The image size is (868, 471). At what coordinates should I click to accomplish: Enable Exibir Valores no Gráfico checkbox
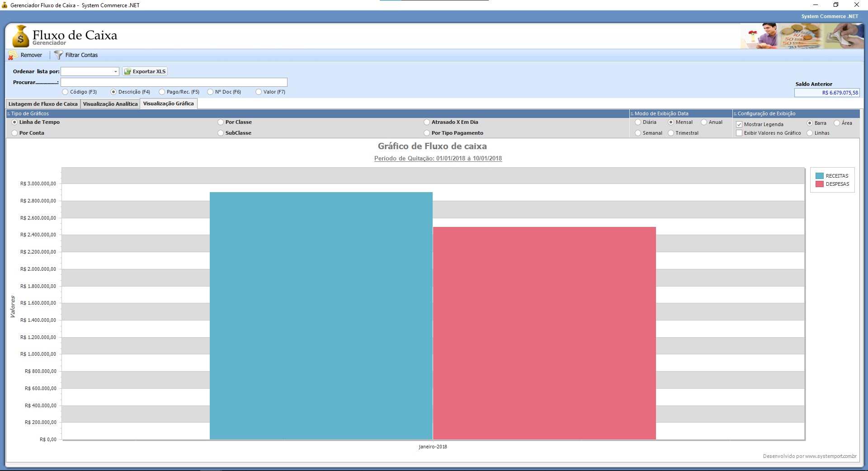(x=739, y=133)
